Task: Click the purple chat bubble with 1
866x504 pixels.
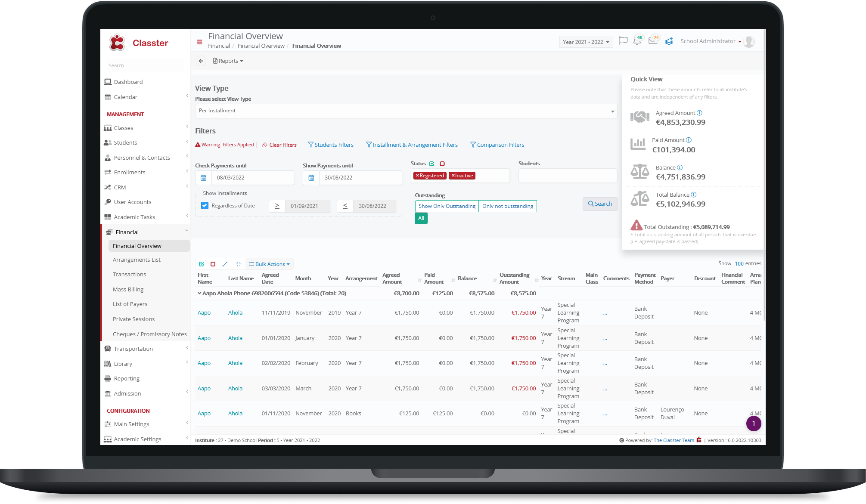Action: pos(753,424)
